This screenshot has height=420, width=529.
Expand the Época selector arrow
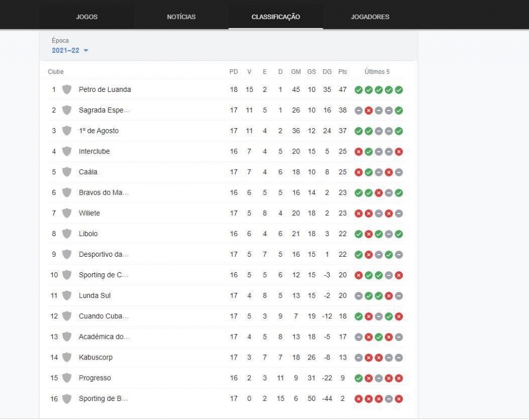pyautogui.click(x=86, y=50)
